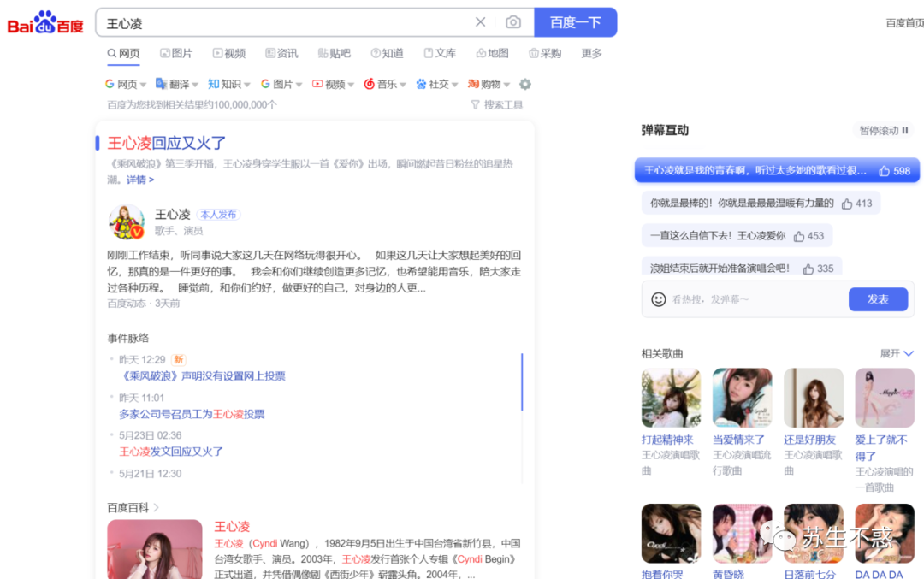Open the 地图 tab
Screen dimensions: 924x579
click(493, 54)
